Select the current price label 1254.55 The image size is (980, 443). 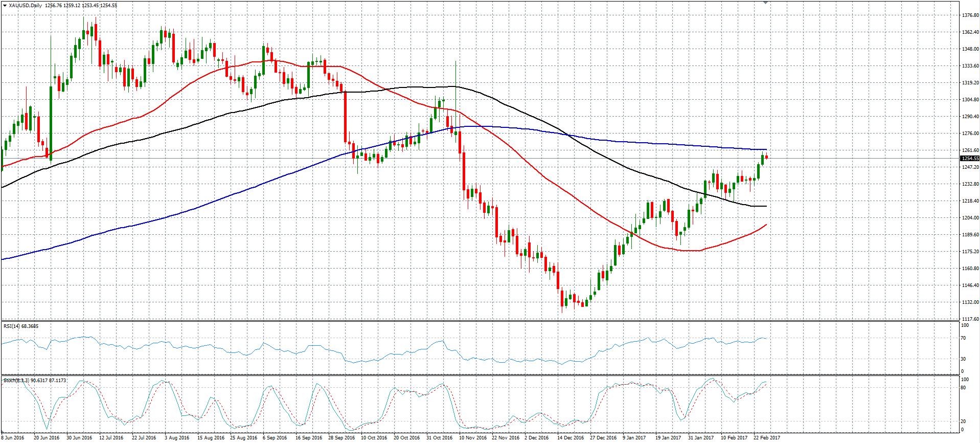[970, 159]
